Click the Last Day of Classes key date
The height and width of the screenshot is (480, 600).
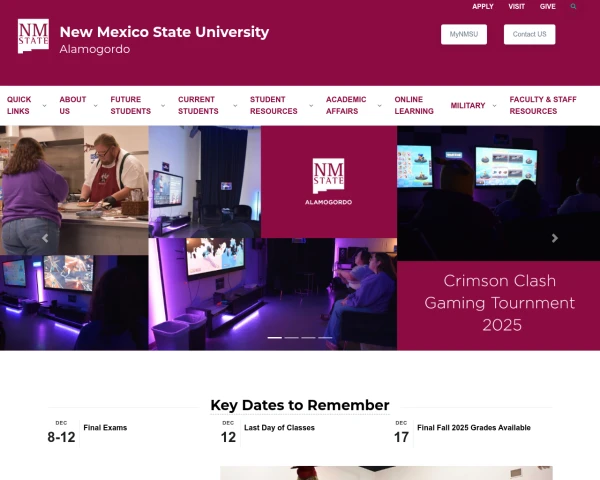[279, 428]
